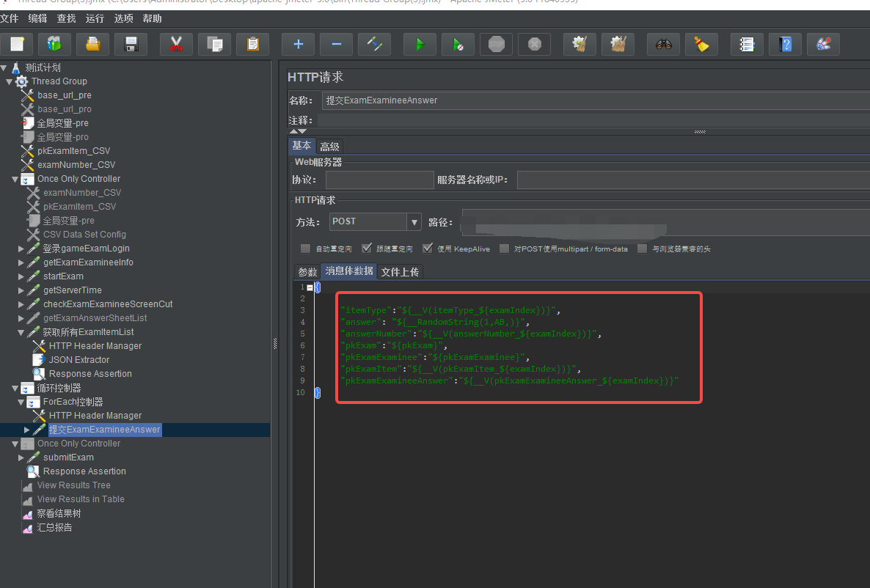
Task: Click the Paste clipboard icon
Action: [253, 45]
